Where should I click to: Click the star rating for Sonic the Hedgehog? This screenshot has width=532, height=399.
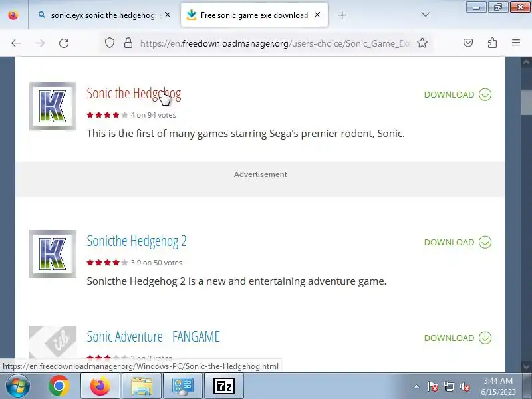click(x=107, y=115)
